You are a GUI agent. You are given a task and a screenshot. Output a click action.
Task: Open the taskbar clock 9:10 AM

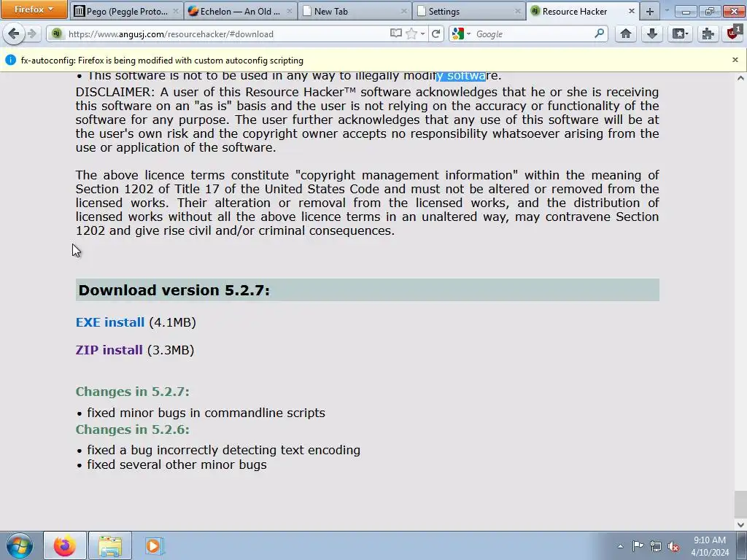[x=710, y=546]
